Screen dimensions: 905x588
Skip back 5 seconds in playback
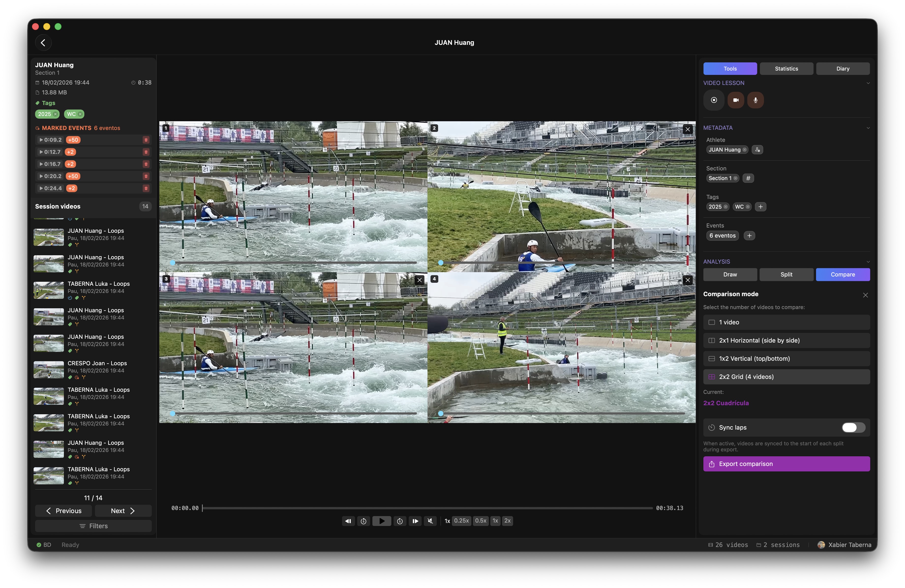[x=363, y=521]
